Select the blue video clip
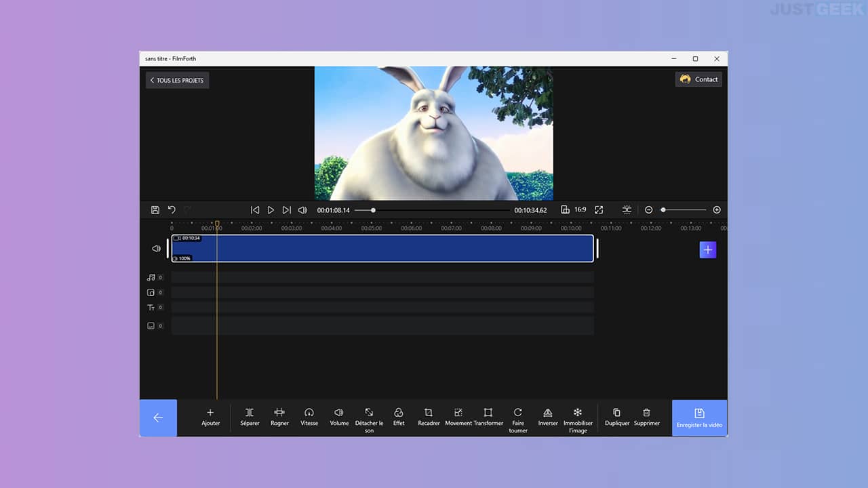Image resolution: width=868 pixels, height=488 pixels. coord(382,248)
